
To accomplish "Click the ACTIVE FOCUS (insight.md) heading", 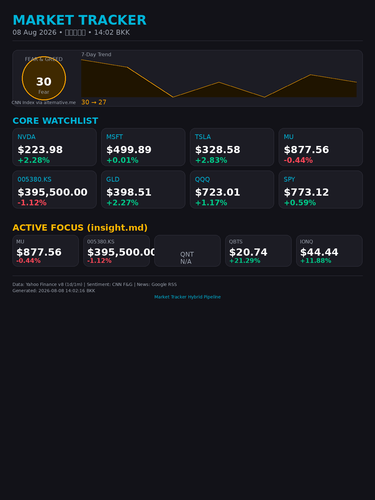I will (x=80, y=228).
